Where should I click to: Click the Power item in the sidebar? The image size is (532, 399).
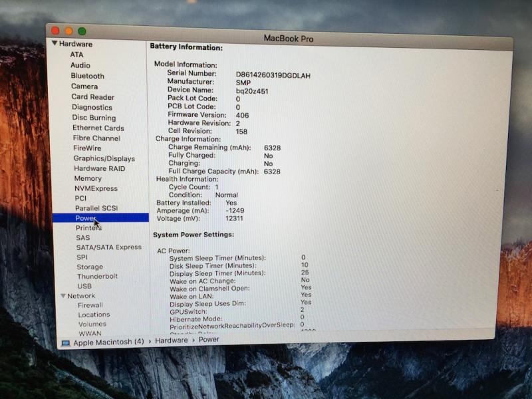point(86,218)
